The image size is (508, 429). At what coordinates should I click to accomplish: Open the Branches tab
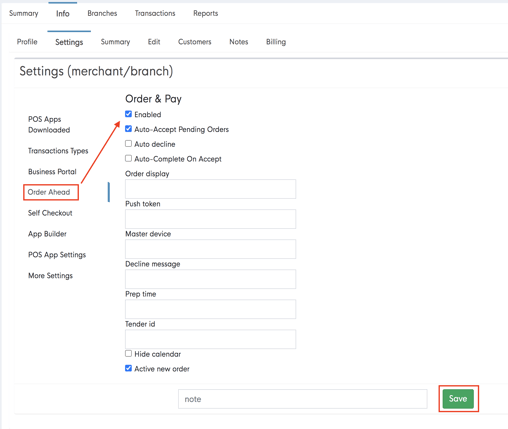coord(102,13)
